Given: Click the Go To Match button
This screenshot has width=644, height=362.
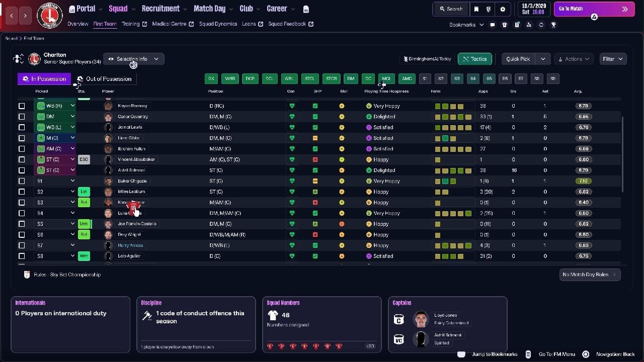Looking at the screenshot, I should click(594, 9).
